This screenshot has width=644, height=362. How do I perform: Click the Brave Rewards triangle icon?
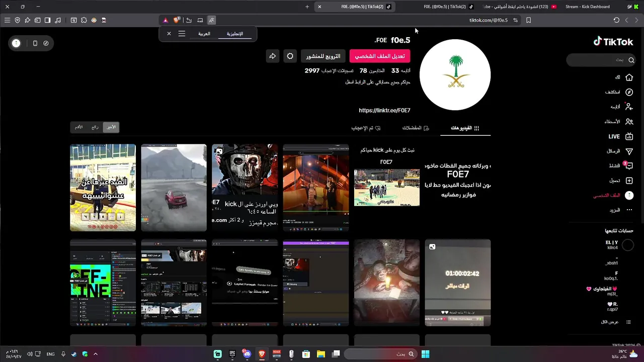[165, 20]
